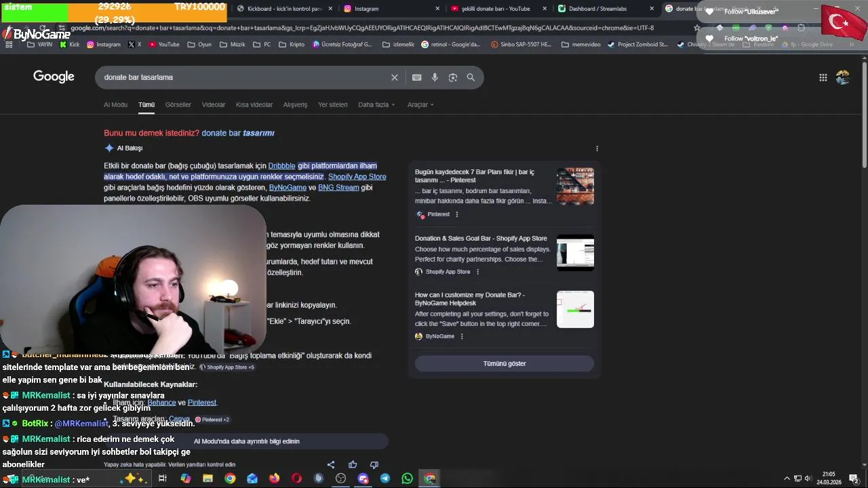Expand the Pinterest +2 sources chip
Viewport: 868px width, 488px height.
(x=212, y=420)
